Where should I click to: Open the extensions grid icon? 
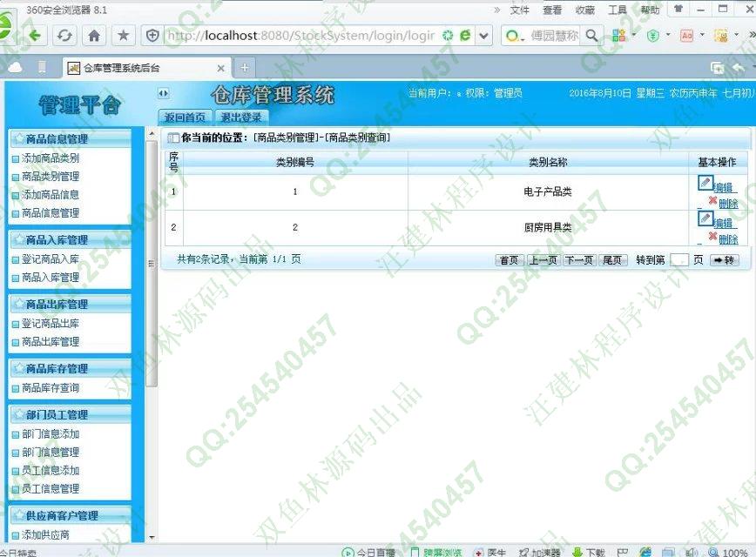[x=618, y=35]
